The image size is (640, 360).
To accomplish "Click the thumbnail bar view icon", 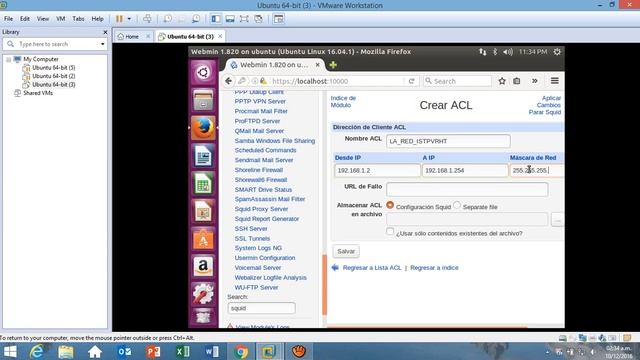I will [x=230, y=19].
